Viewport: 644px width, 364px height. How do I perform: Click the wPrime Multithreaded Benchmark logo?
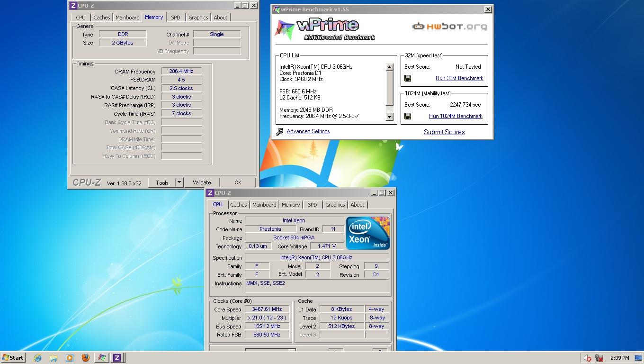(x=325, y=30)
